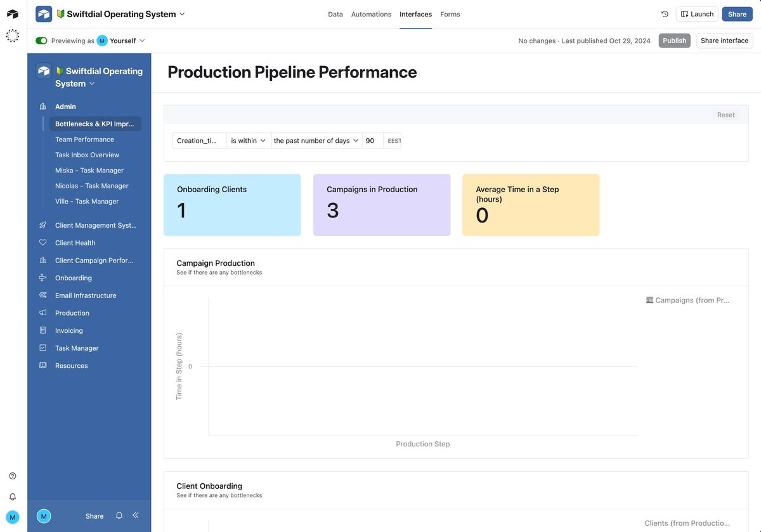
Task: Click the sidebar footer bell icon
Action: pyautogui.click(x=119, y=516)
